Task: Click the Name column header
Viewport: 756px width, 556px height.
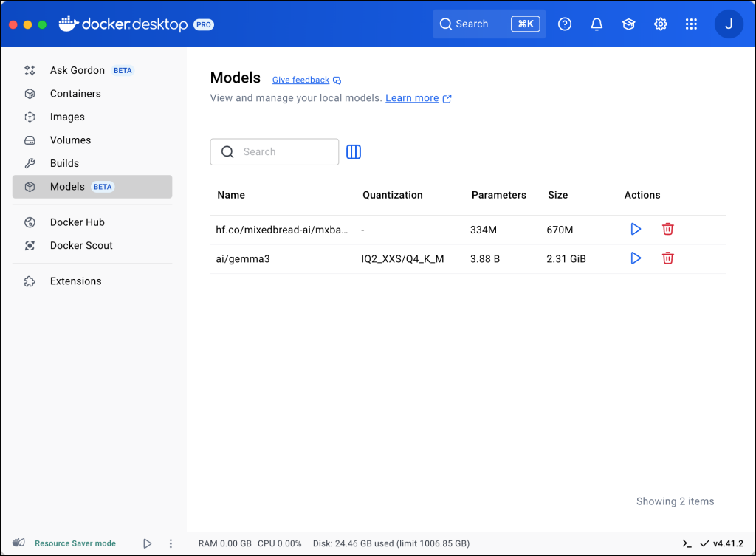Action: pos(231,195)
